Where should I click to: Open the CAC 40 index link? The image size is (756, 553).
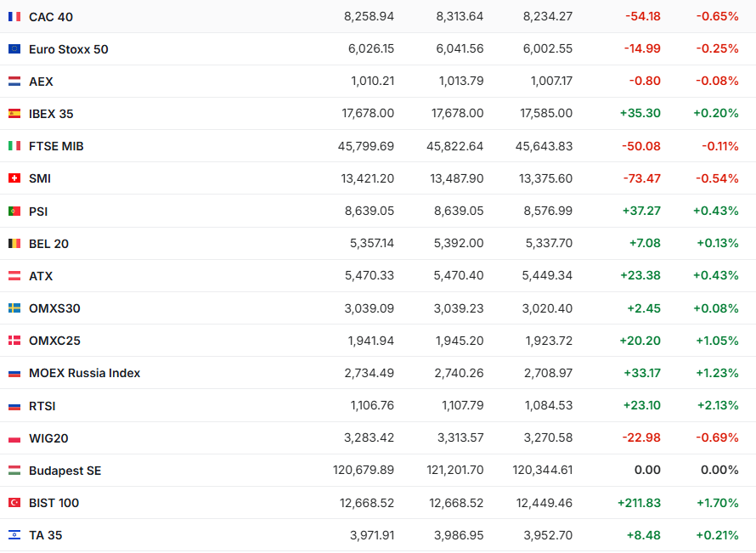tap(51, 17)
